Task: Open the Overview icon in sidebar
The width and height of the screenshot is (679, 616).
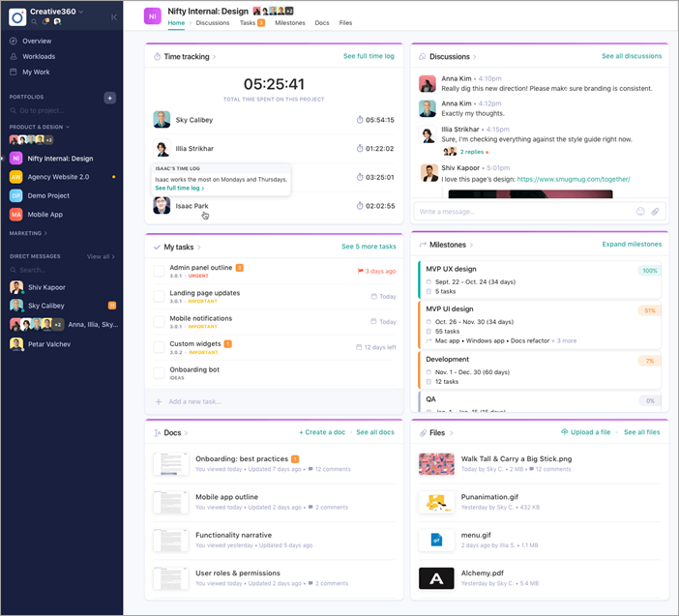Action: pyautogui.click(x=14, y=42)
